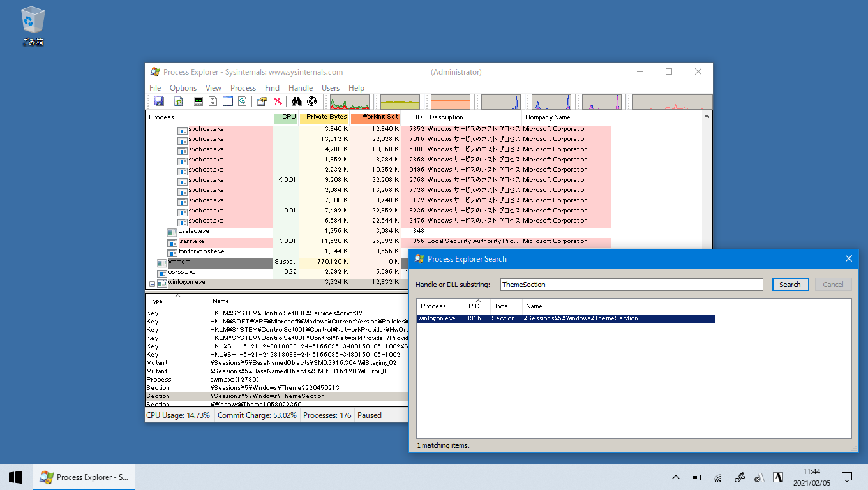Click the binoculars Find Handle icon

pos(296,101)
